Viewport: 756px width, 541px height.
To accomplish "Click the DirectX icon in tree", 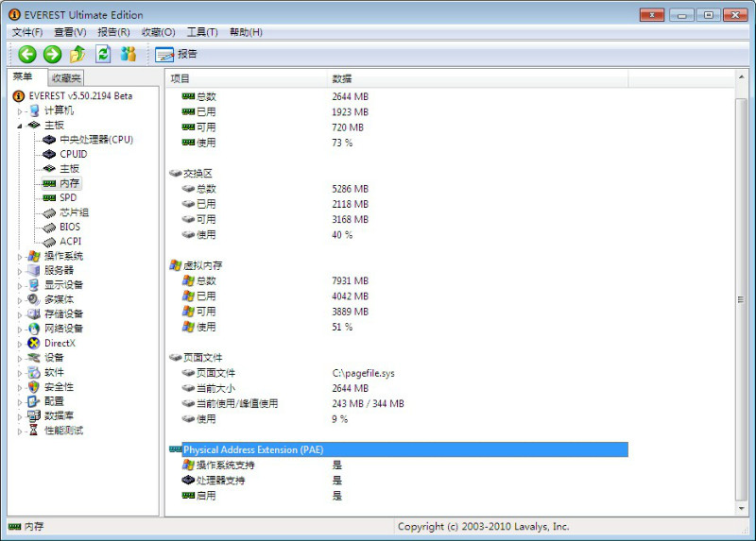I will (x=34, y=343).
